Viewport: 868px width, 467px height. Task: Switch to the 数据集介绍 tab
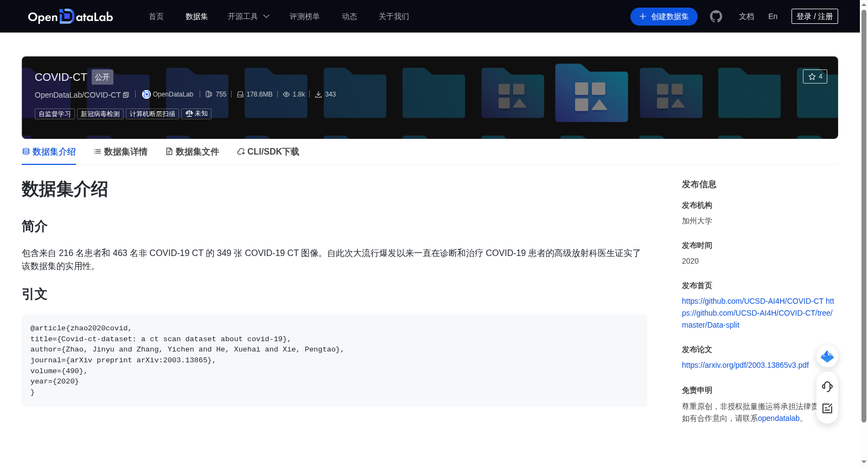(x=49, y=152)
